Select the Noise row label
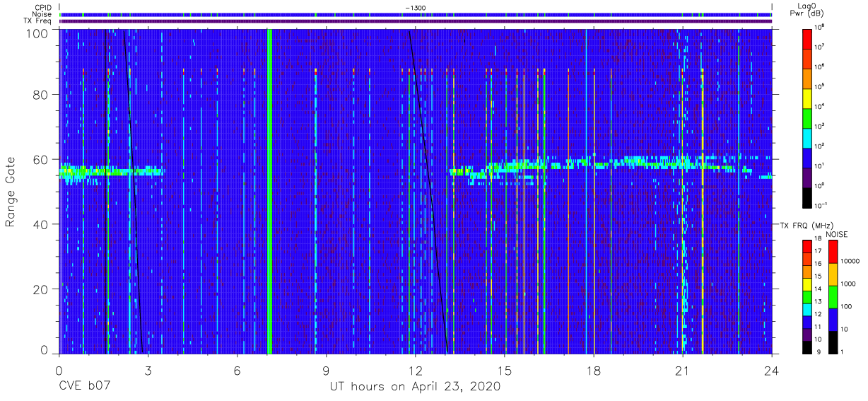This screenshot has width=868, height=401. coord(43,14)
